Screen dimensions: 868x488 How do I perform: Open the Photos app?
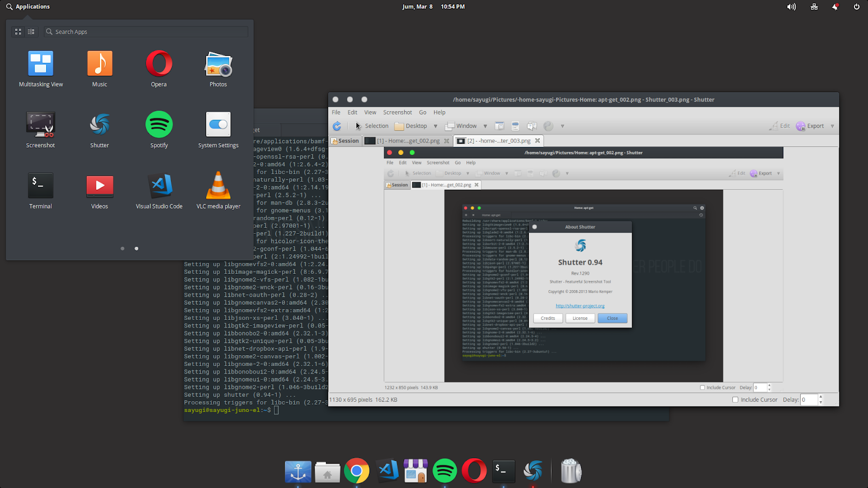tap(218, 69)
